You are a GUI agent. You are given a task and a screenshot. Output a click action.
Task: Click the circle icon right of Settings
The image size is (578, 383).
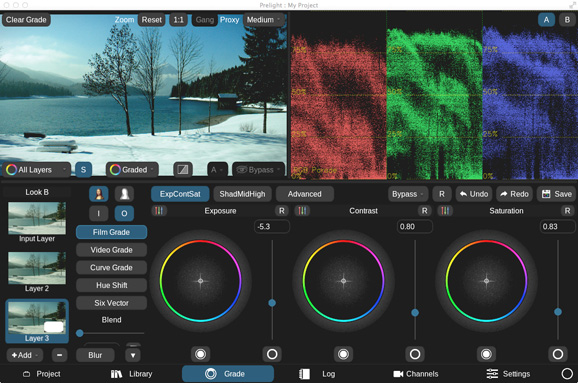point(567,374)
